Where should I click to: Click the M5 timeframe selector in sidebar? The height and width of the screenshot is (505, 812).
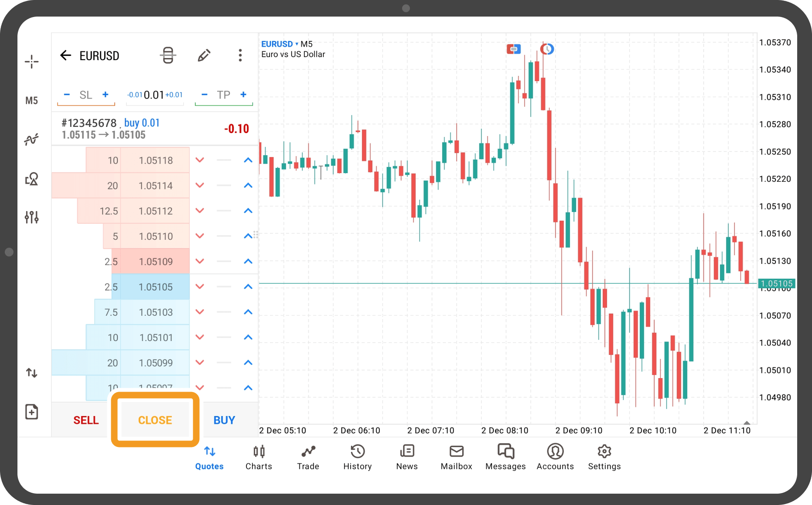pyautogui.click(x=31, y=101)
